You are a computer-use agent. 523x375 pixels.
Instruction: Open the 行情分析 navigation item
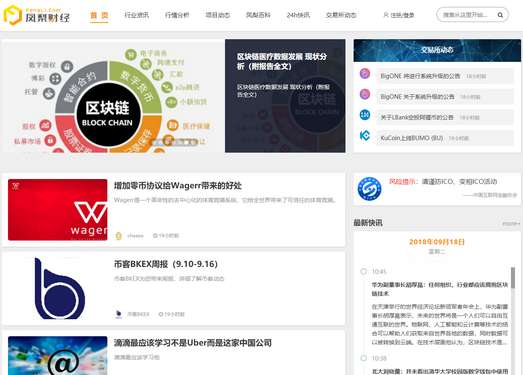coord(177,15)
